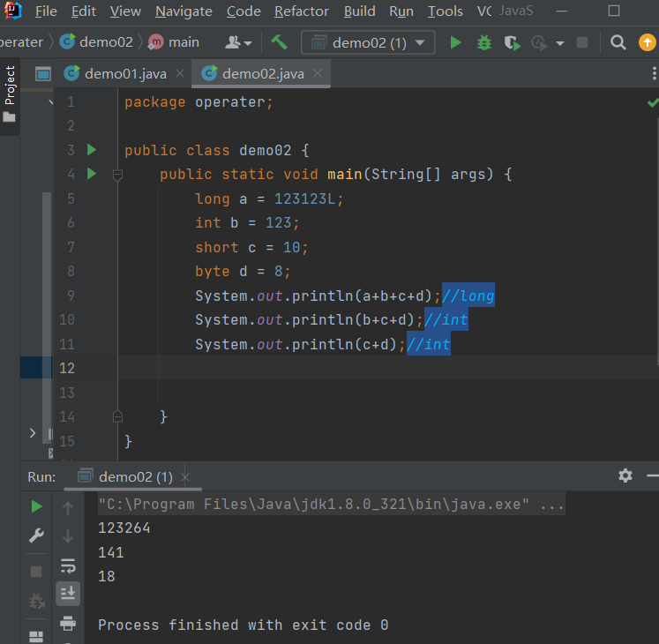Image resolution: width=659 pixels, height=644 pixels.
Task: Open Search Everywhere magnifier icon
Action: pos(618,42)
